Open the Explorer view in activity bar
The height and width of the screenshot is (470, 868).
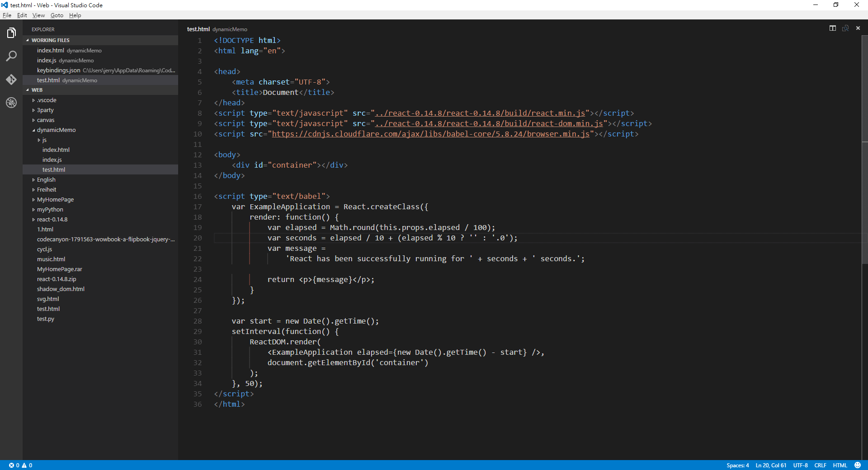(x=11, y=33)
